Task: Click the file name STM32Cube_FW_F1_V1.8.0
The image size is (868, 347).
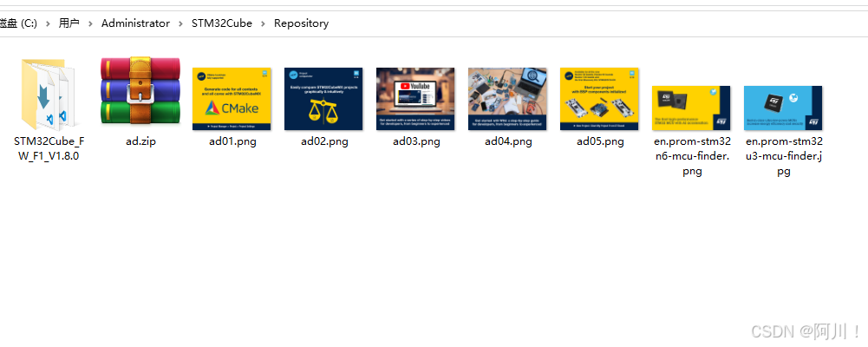Action: click(49, 149)
